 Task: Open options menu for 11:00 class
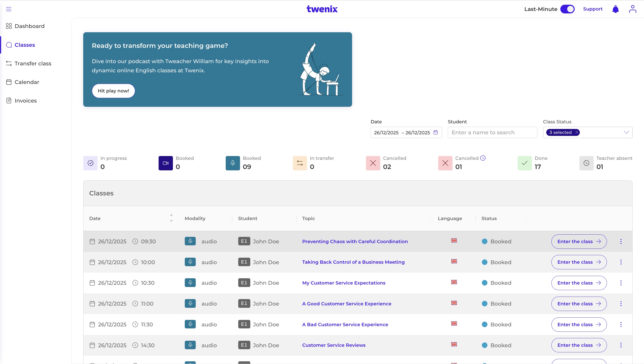click(621, 304)
